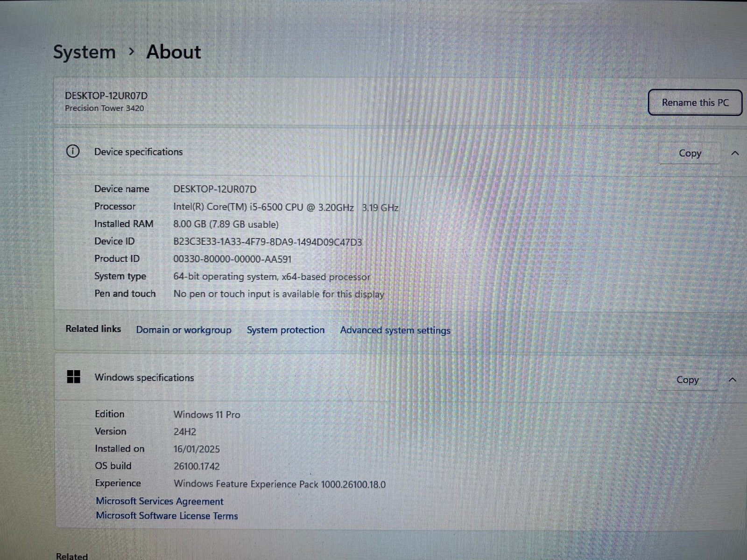The image size is (747, 560).
Task: Click the Installed RAM label
Action: coord(124,224)
